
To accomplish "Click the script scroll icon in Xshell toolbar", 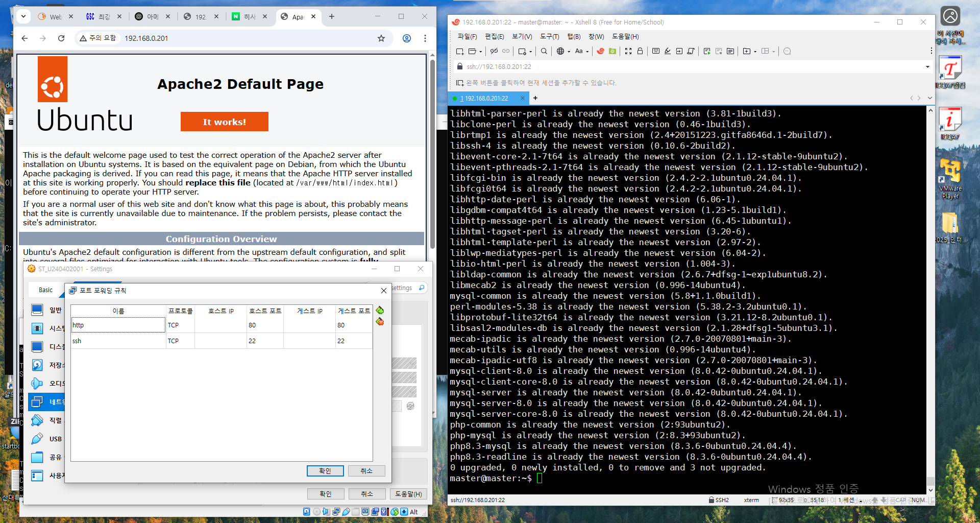I will [691, 51].
